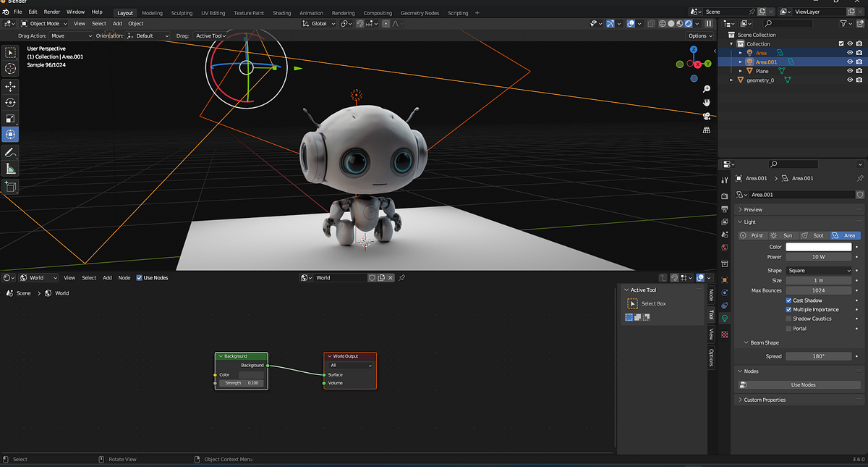Screen dimensions: 868x467
Task: Select the Annotate tool
Action: click(10, 152)
